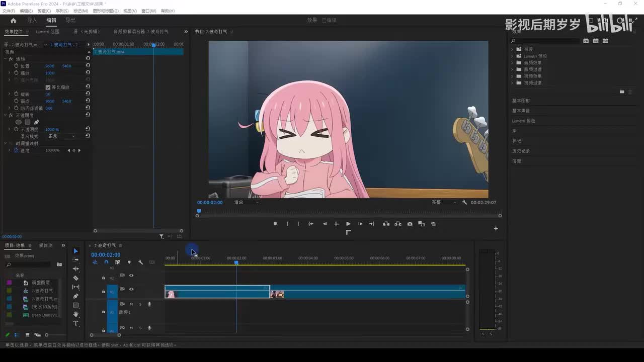Go to the Home screen icon
The height and width of the screenshot is (362, 644).
tap(13, 21)
